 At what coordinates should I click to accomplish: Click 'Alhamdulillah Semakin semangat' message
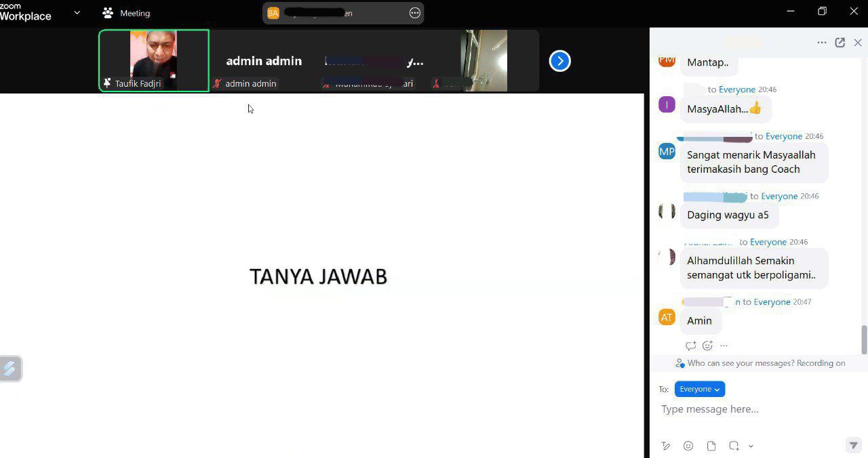click(754, 268)
